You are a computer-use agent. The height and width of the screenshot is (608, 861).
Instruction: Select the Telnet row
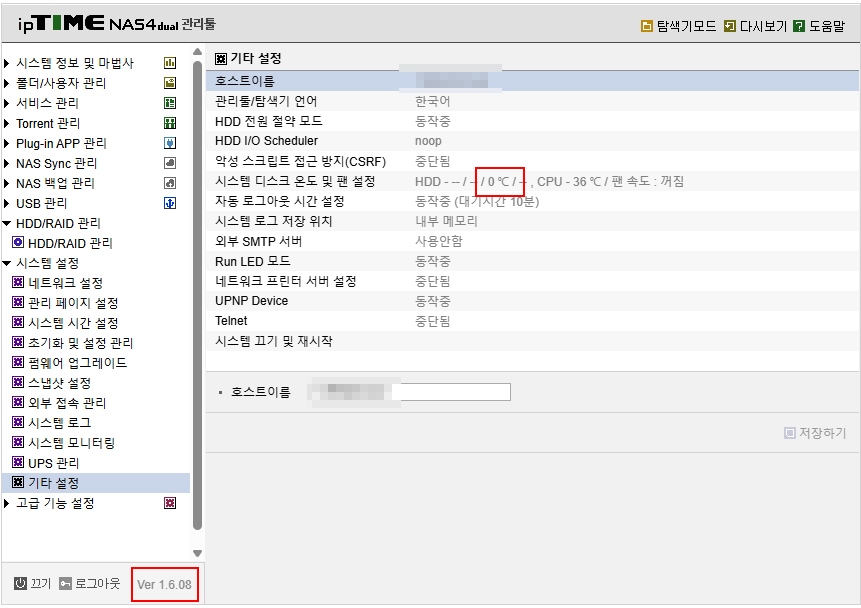pos(532,321)
